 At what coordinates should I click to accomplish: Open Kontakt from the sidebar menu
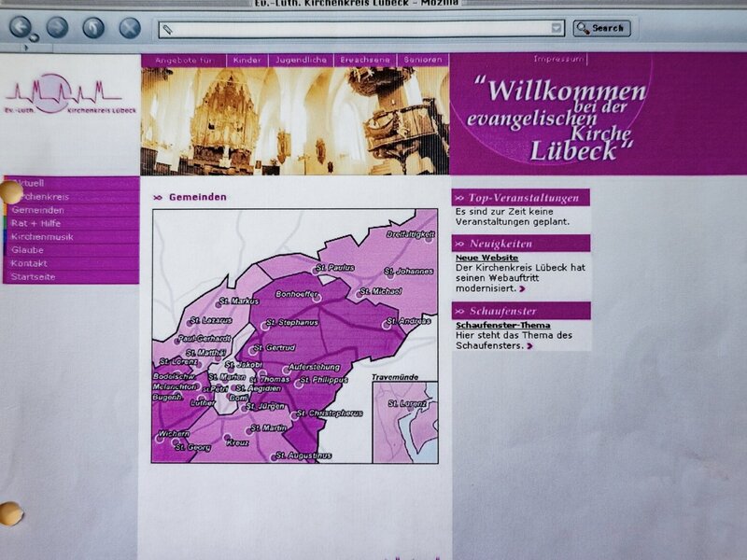click(x=30, y=263)
